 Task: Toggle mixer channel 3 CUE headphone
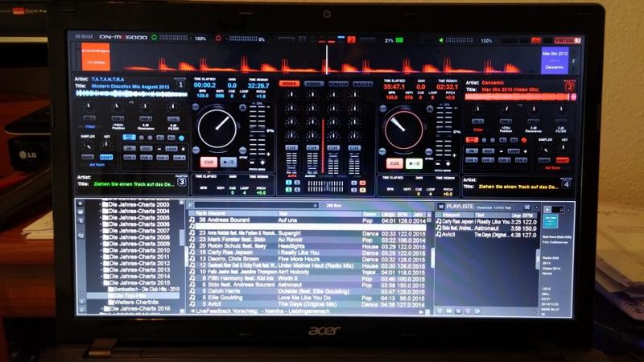[x=333, y=148]
